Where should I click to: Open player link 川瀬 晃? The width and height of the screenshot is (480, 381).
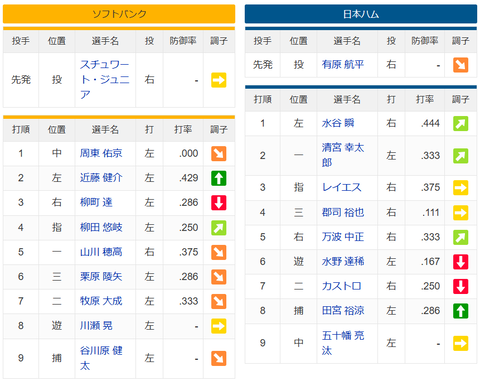coord(96,326)
